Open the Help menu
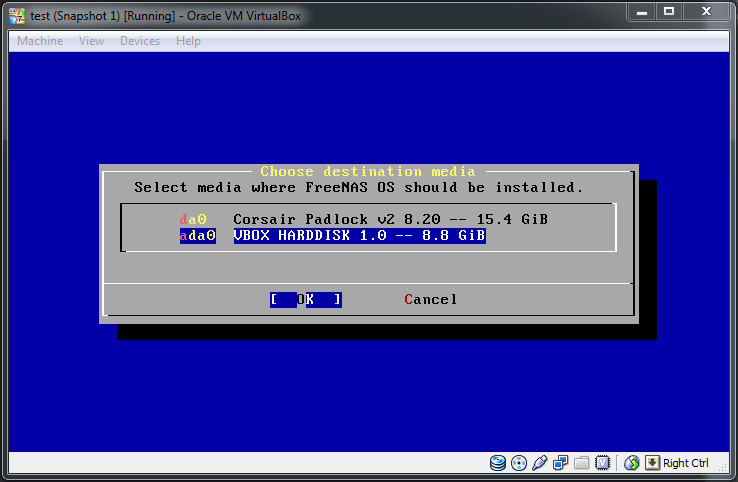This screenshot has width=738, height=482. [x=188, y=41]
